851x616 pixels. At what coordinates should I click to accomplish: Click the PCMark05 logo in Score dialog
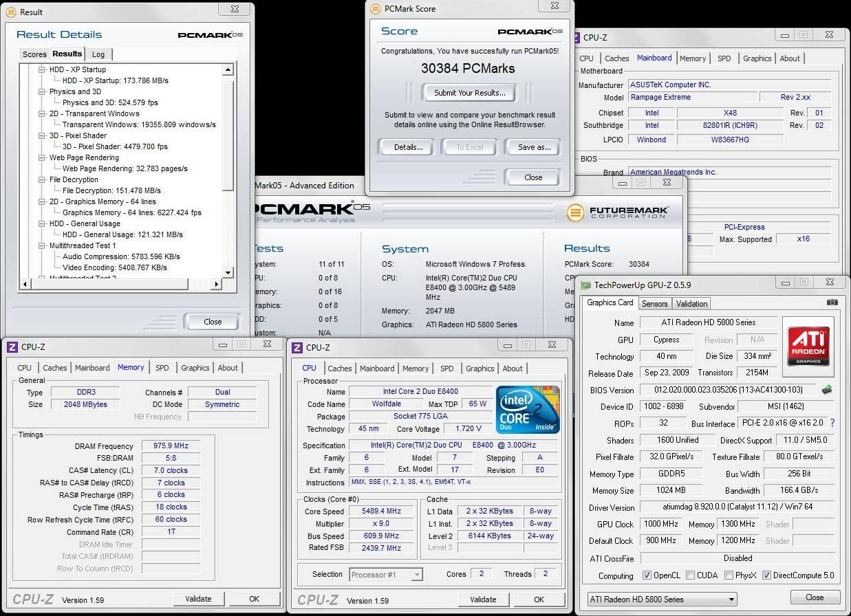coord(530,31)
